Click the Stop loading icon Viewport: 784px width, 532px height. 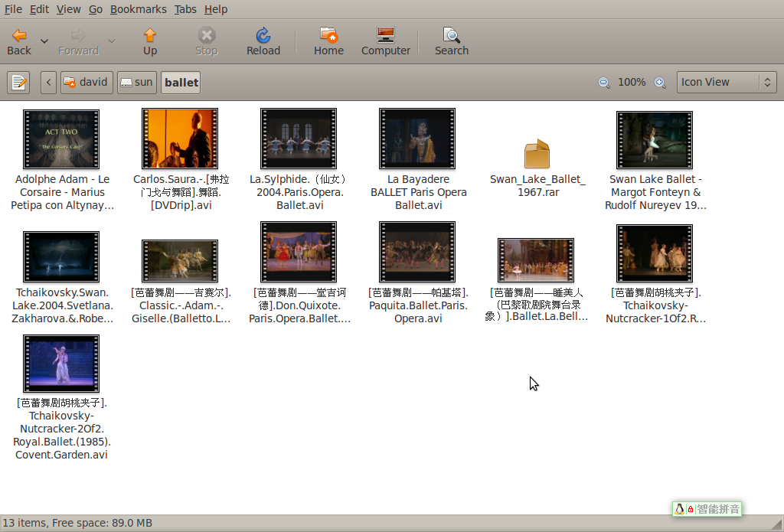207,35
